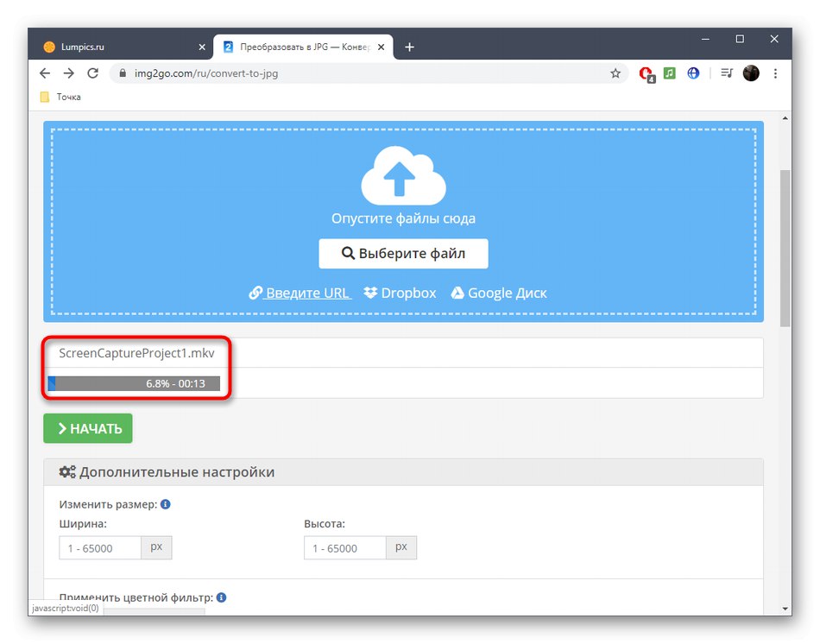
Task: Open the green music note extension
Action: 670,73
